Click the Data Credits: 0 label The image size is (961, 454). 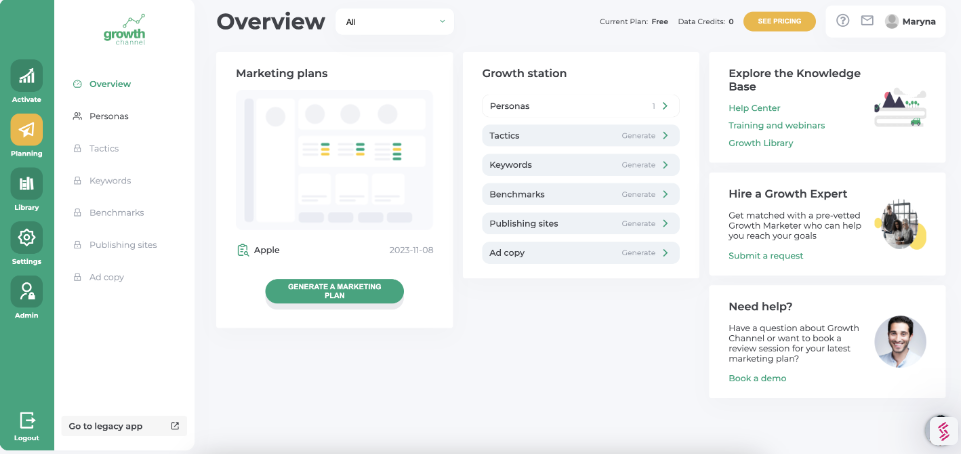pos(705,21)
